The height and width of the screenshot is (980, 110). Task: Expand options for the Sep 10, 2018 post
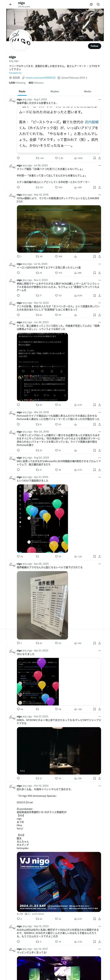tap(99, 195)
